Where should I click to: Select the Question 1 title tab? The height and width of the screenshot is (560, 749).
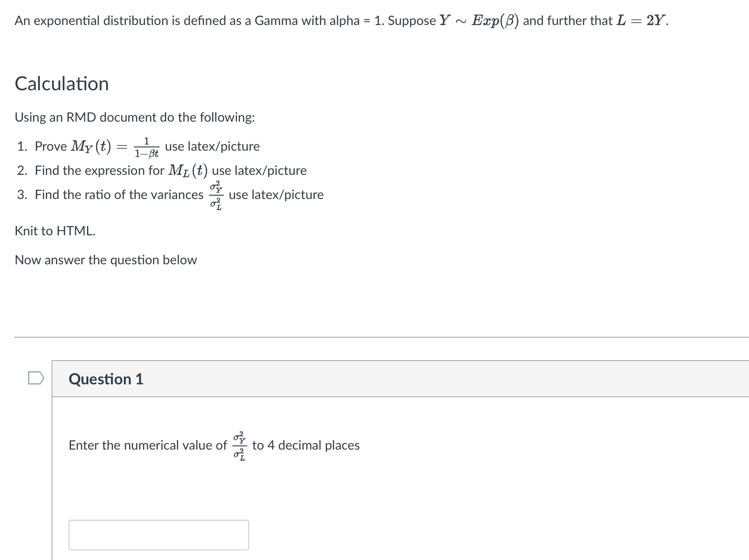106,379
